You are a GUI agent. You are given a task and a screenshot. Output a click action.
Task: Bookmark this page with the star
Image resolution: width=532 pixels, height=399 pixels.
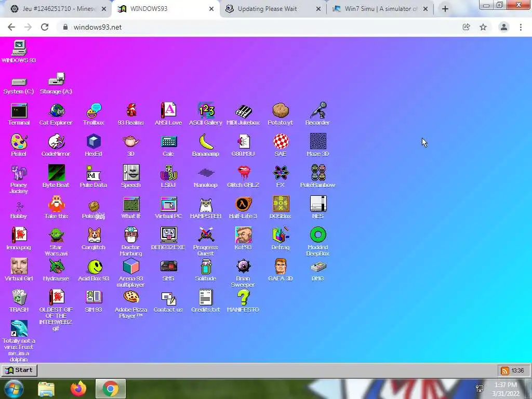click(x=483, y=27)
